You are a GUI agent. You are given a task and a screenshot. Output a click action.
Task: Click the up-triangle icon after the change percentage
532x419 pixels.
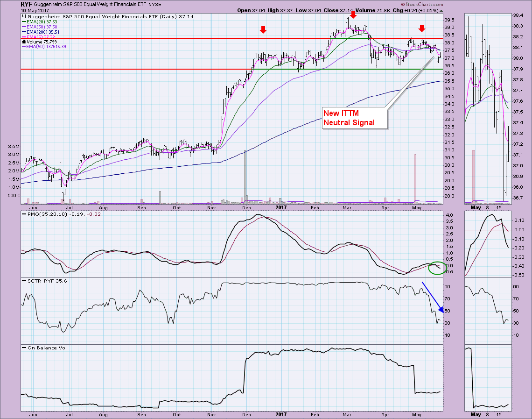tap(441, 11)
